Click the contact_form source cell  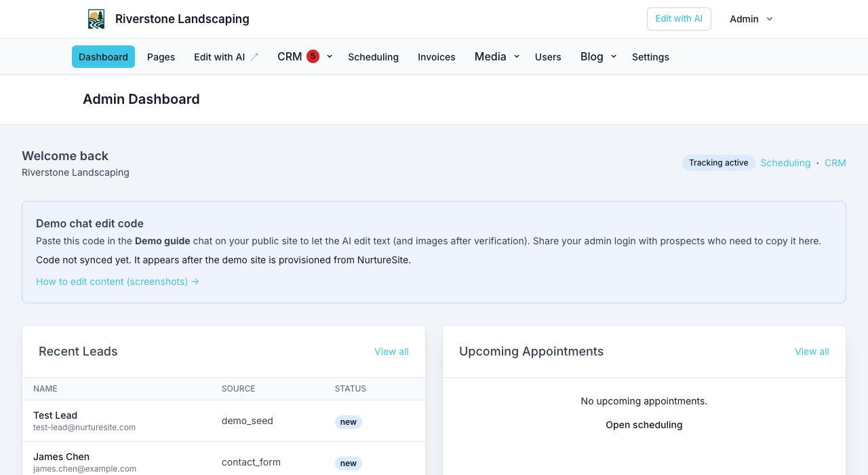coord(251,462)
